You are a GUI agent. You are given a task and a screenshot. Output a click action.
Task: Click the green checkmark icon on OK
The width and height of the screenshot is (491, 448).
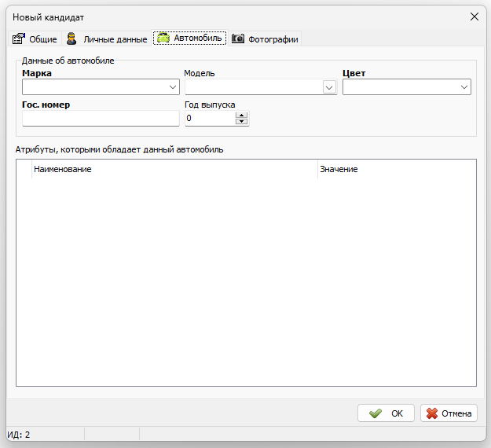376,413
